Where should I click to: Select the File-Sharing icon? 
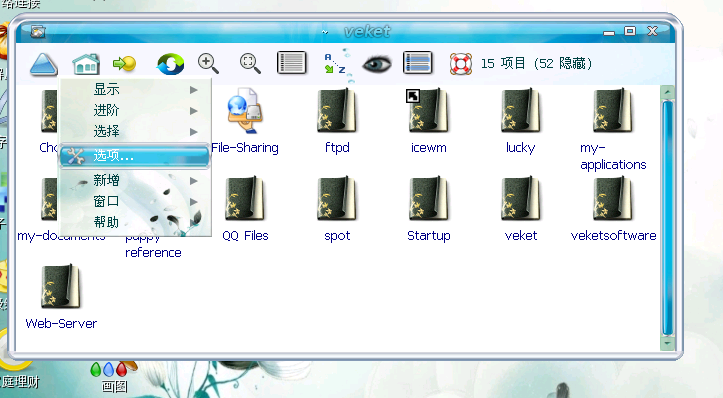pyautogui.click(x=245, y=111)
